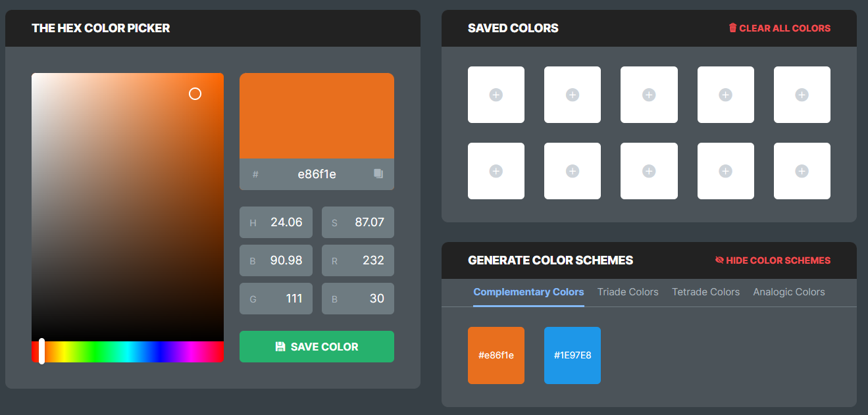The width and height of the screenshot is (868, 415).
Task: Select the Complementary Colors tab
Action: [528, 292]
